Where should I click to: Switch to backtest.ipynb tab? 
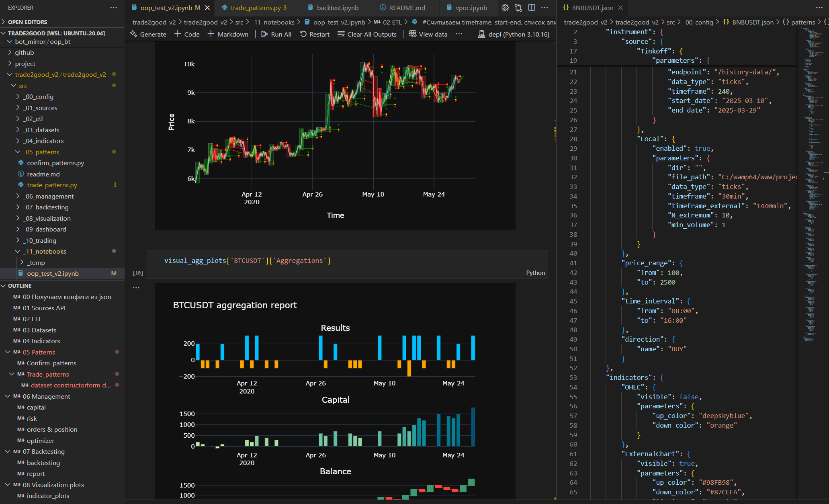[x=337, y=8]
